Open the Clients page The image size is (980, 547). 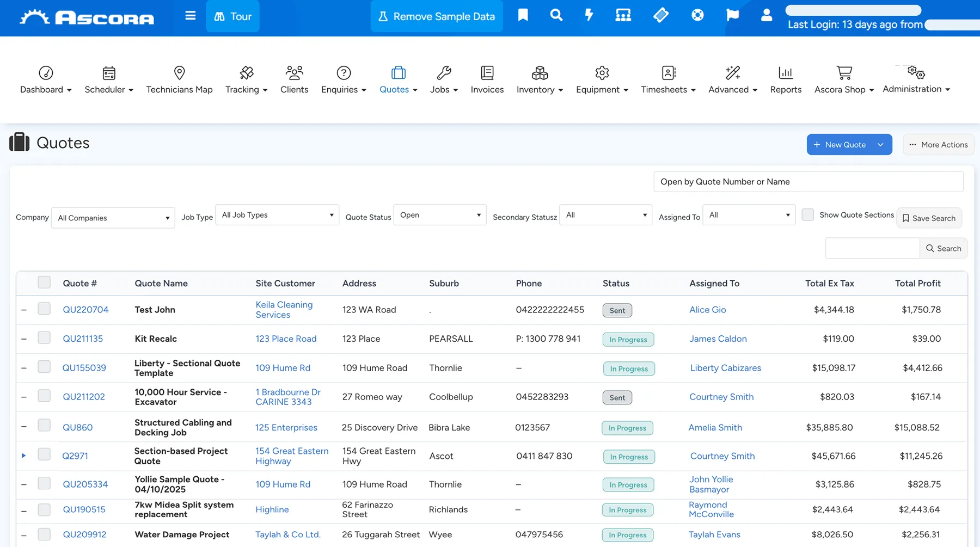(294, 79)
